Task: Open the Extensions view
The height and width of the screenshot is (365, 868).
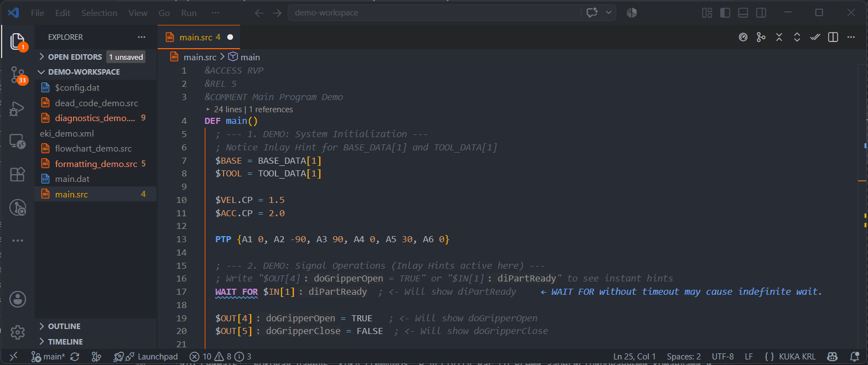Action: coord(17,174)
